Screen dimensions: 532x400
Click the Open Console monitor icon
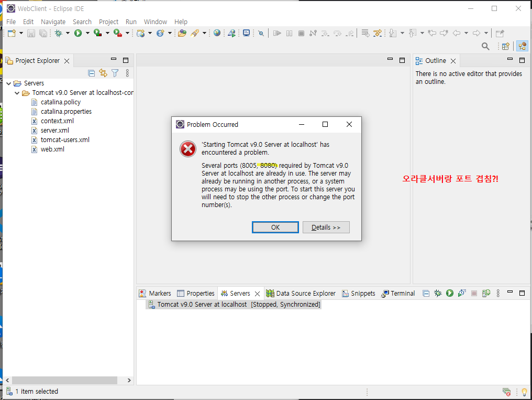246,33
